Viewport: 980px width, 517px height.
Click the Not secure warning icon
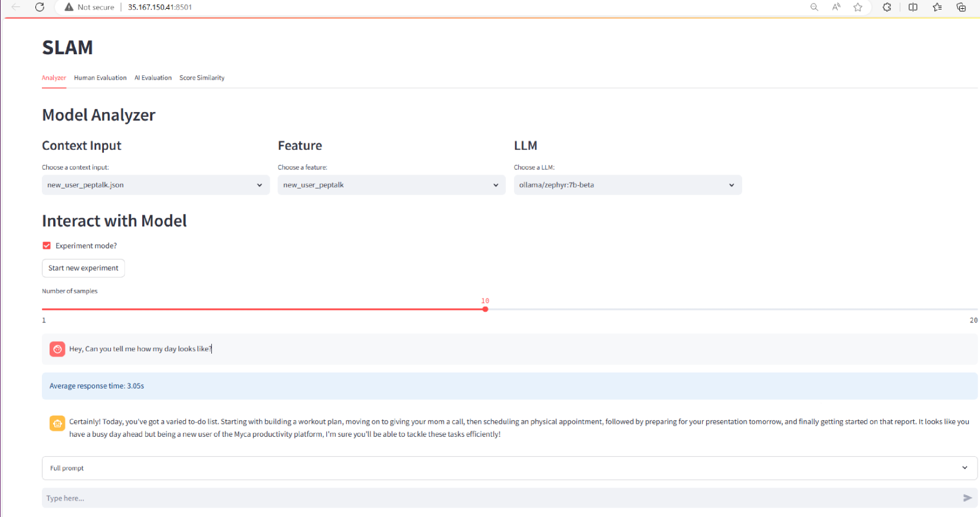click(69, 7)
